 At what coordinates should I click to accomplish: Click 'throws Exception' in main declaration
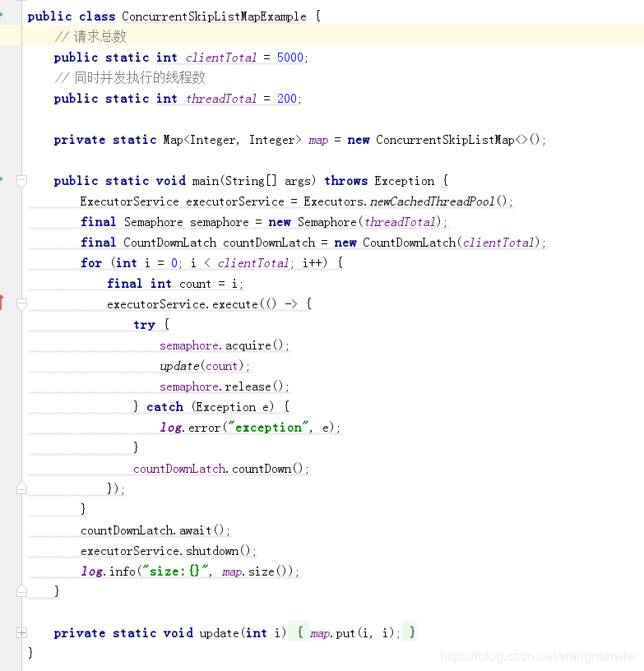(379, 181)
